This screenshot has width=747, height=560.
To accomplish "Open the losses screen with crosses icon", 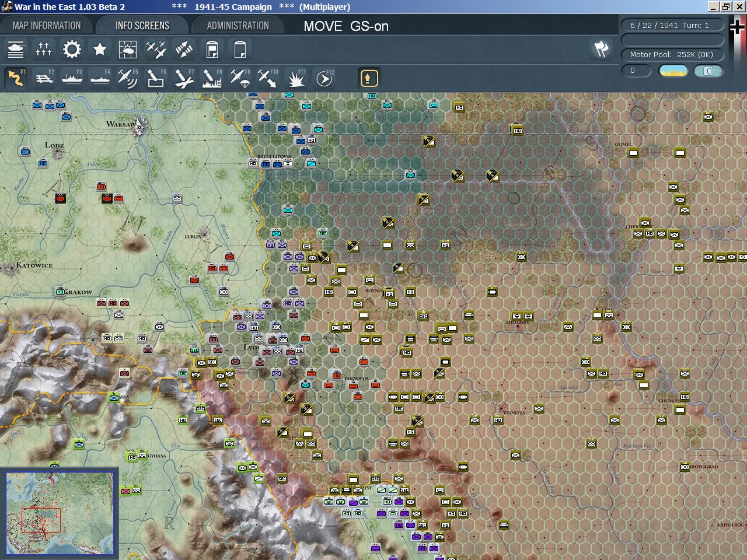I will [44, 50].
